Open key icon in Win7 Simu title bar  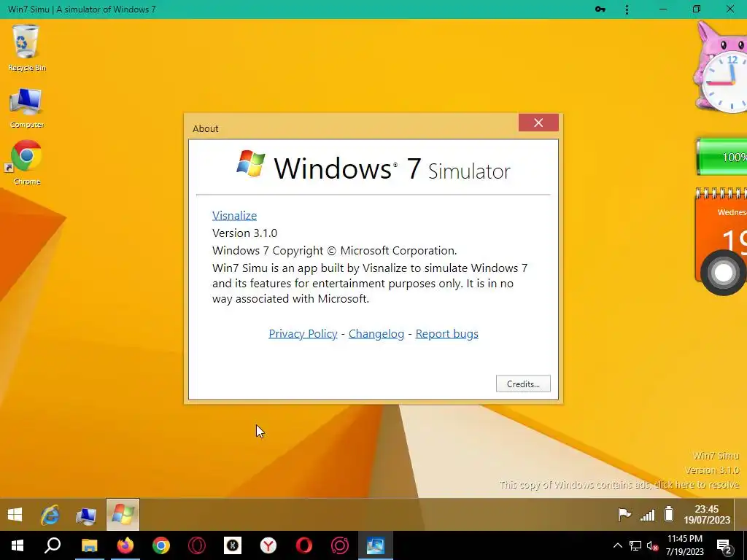tap(600, 9)
